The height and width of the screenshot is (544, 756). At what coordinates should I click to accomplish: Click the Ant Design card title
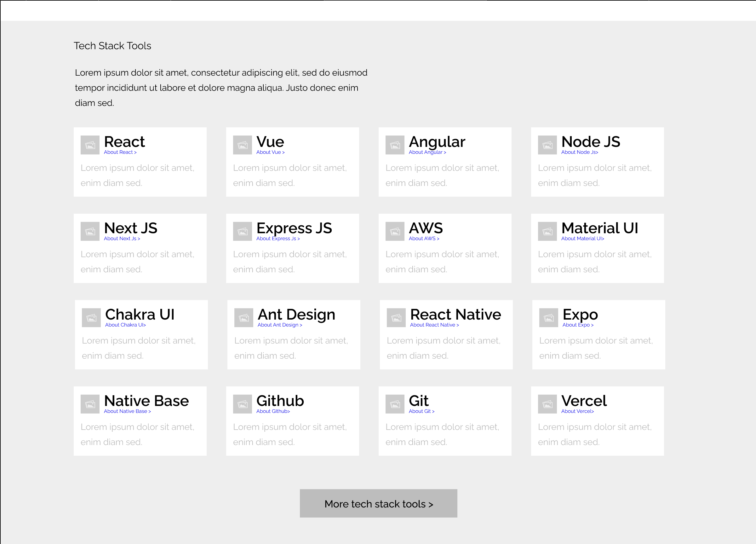pos(296,315)
